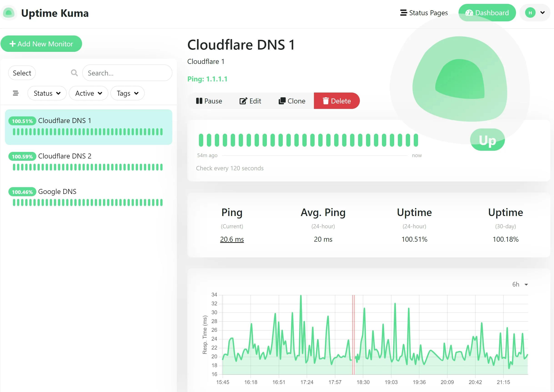Viewport: 554px width, 392px height.
Task: Click Cloudflare DNS 2 heartbeat bar
Action: pos(88,167)
